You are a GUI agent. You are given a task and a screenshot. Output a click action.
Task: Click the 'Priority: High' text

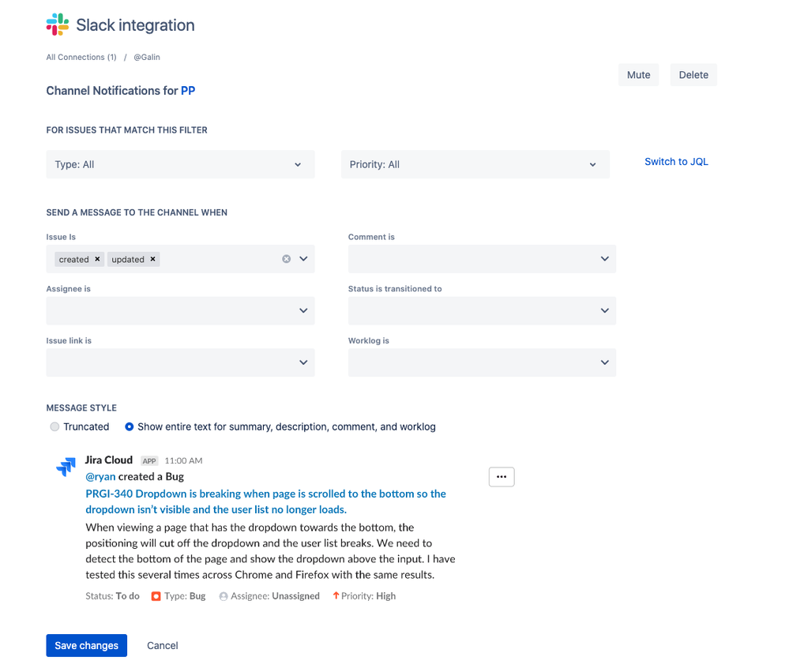368,596
